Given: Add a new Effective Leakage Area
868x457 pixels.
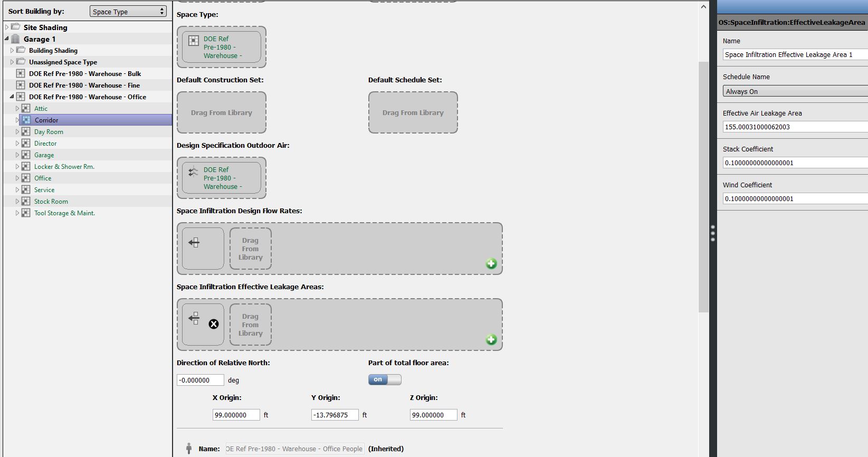Looking at the screenshot, I should click(491, 339).
